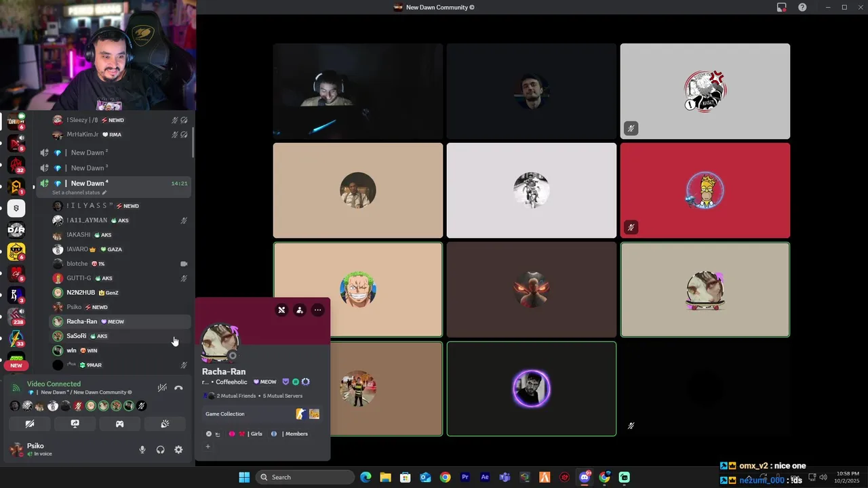Select user SaSoRi in voice list
This screenshot has height=488, width=868.
click(120, 336)
